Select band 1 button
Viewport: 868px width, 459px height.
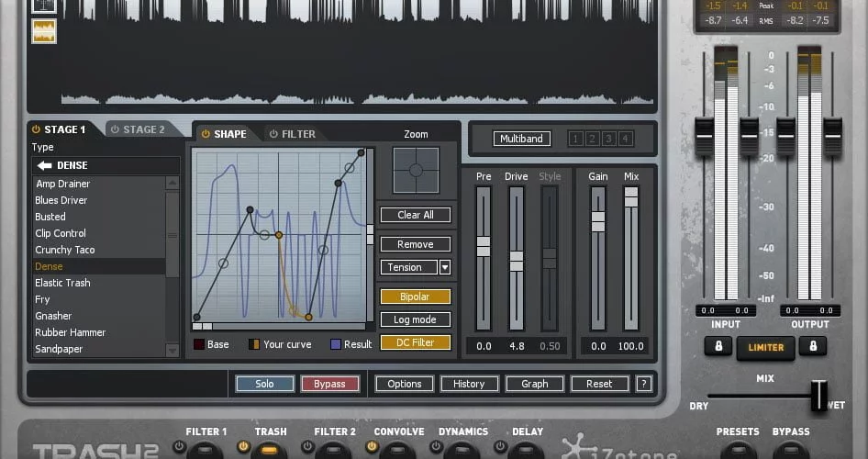click(x=575, y=139)
